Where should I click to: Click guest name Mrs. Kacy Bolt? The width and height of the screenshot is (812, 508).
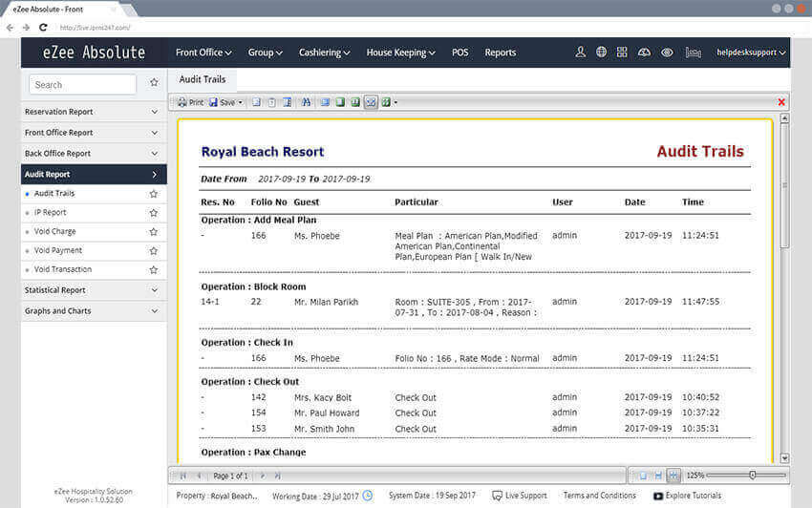(x=323, y=397)
